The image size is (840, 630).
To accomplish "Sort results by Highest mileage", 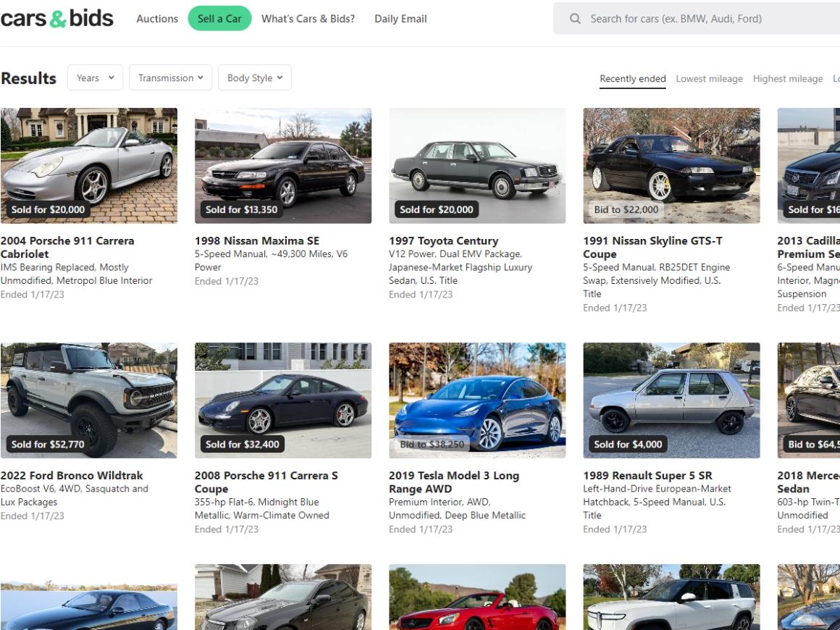I will [x=787, y=79].
